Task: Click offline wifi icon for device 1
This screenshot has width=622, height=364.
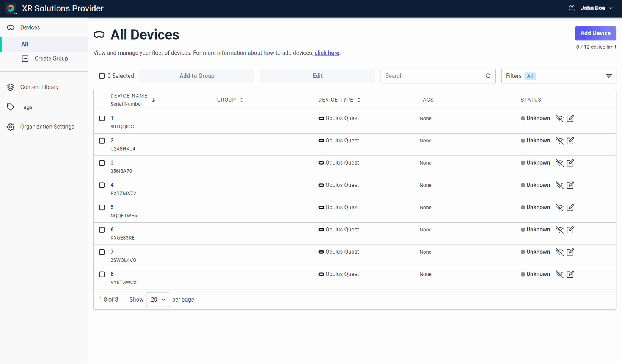Action: pyautogui.click(x=559, y=119)
